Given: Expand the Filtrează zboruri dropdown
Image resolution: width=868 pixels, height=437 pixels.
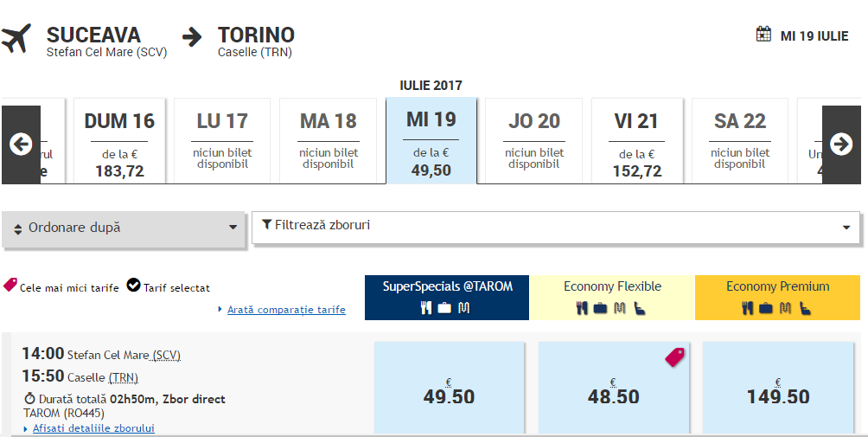Looking at the screenshot, I should (x=556, y=227).
